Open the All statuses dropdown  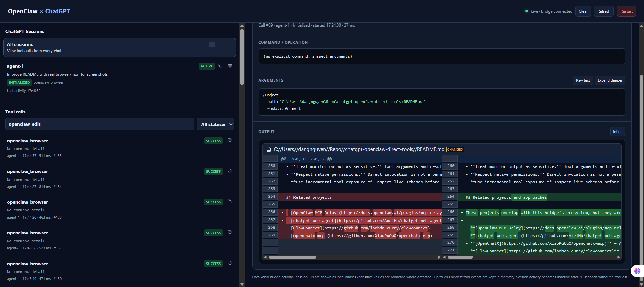pyautogui.click(x=215, y=124)
